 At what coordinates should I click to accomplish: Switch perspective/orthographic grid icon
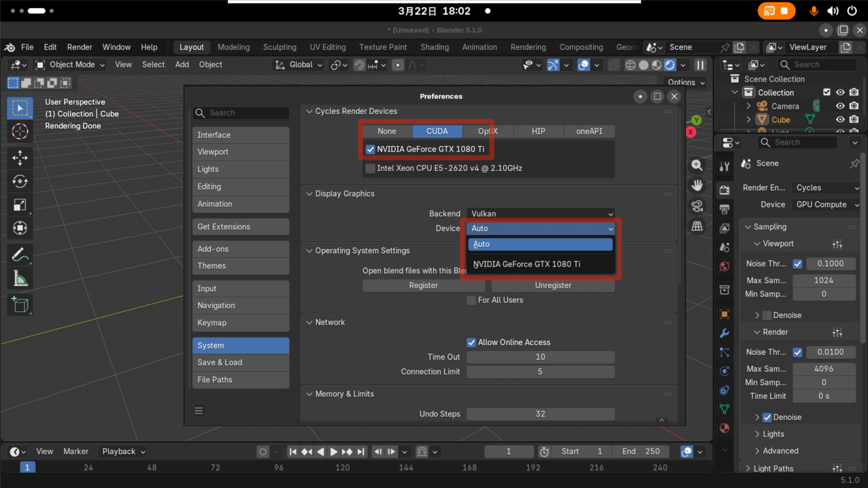[x=697, y=226]
